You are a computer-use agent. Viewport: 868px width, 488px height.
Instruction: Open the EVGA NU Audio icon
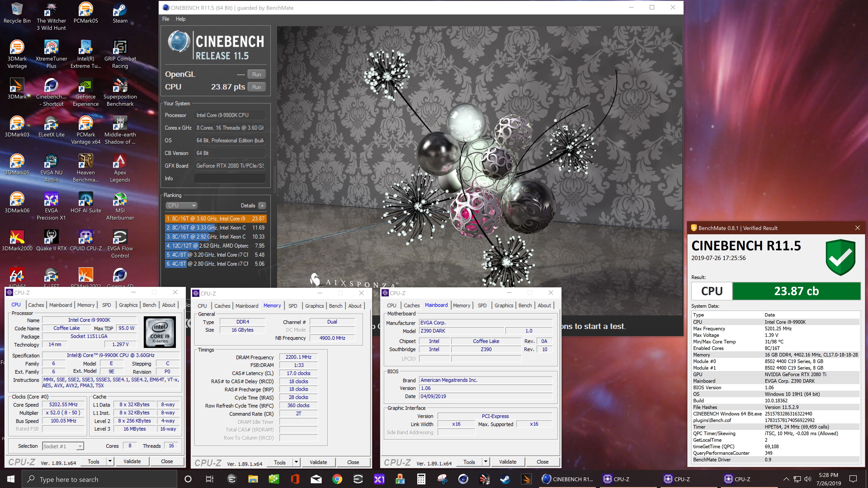point(51,168)
